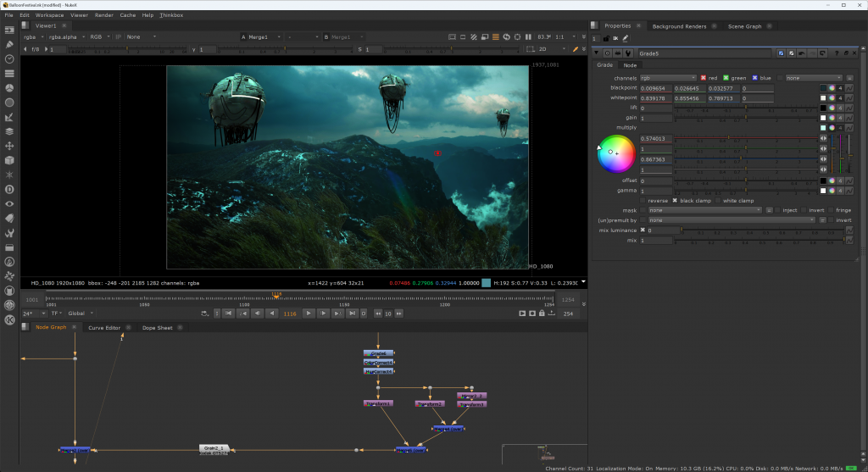
Task: Switch to the Scene Graph tab
Action: click(744, 26)
